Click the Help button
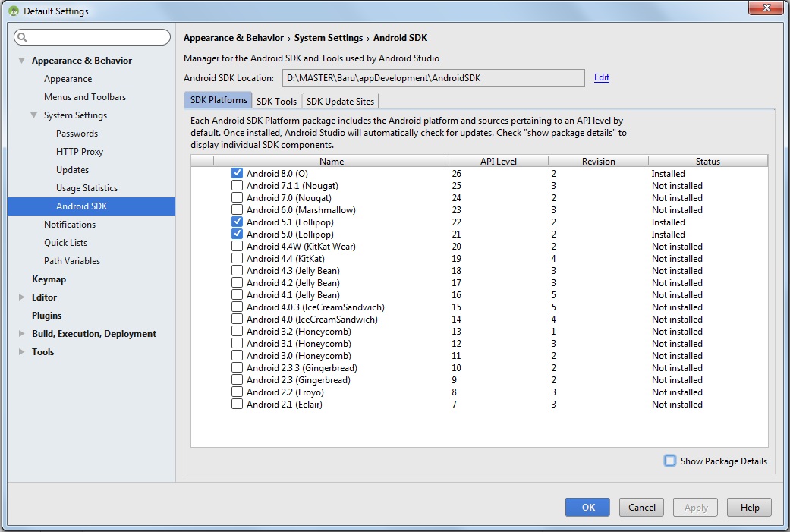 749,508
